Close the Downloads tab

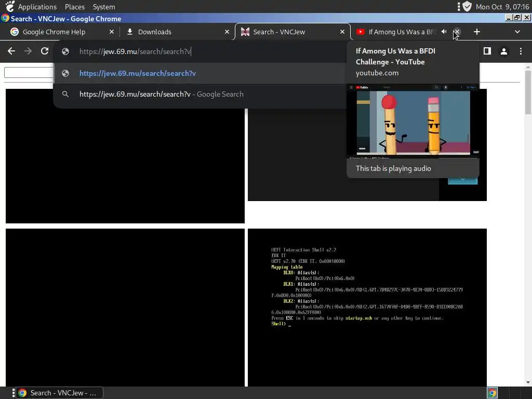click(227, 32)
